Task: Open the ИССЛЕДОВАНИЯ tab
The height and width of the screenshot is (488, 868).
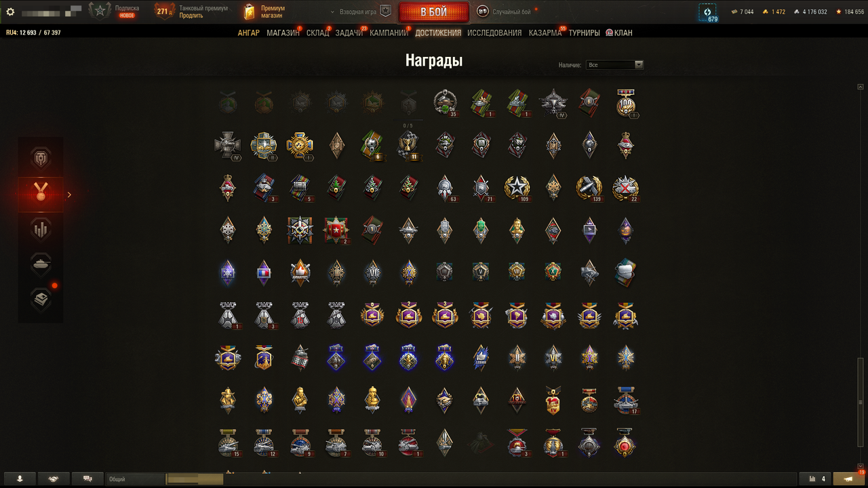Action: (494, 33)
